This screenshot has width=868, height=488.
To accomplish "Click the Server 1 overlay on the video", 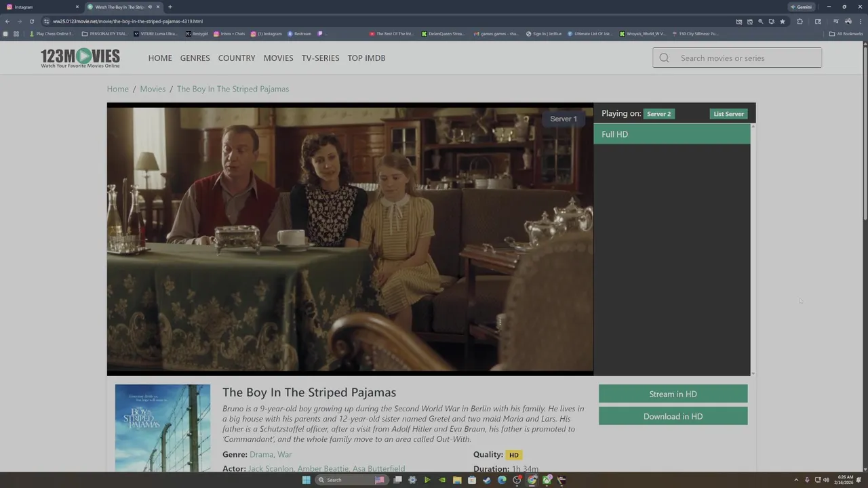I will click(564, 119).
